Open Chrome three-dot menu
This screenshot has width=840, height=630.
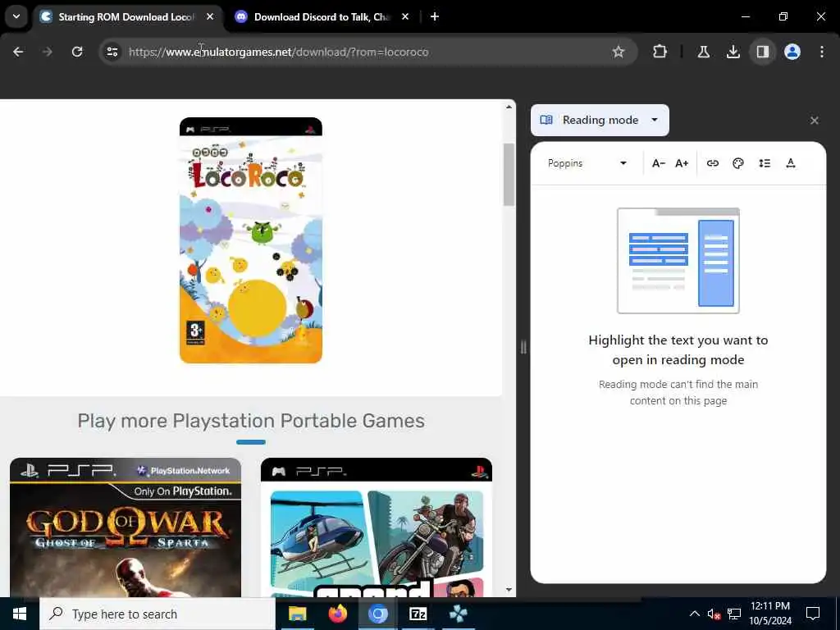822,52
